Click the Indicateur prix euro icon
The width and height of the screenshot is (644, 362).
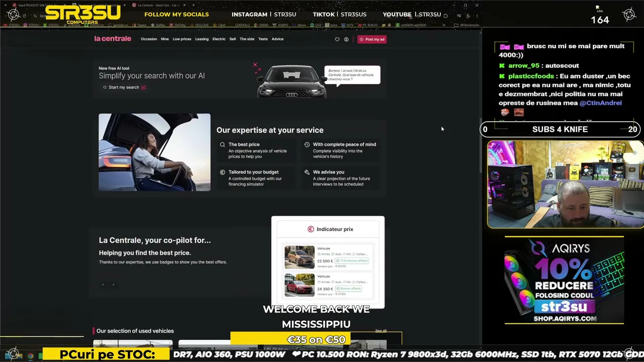pyautogui.click(x=311, y=229)
